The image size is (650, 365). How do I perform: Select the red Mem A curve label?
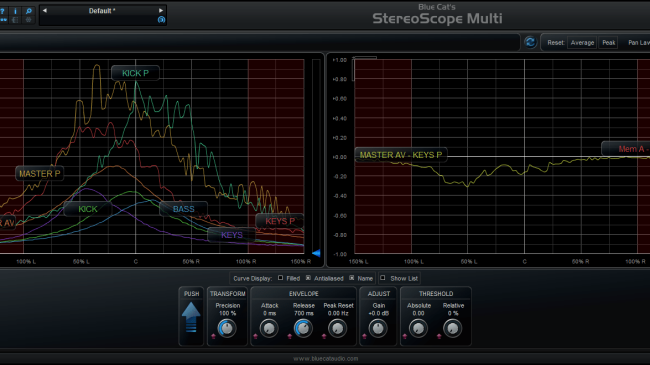point(626,148)
